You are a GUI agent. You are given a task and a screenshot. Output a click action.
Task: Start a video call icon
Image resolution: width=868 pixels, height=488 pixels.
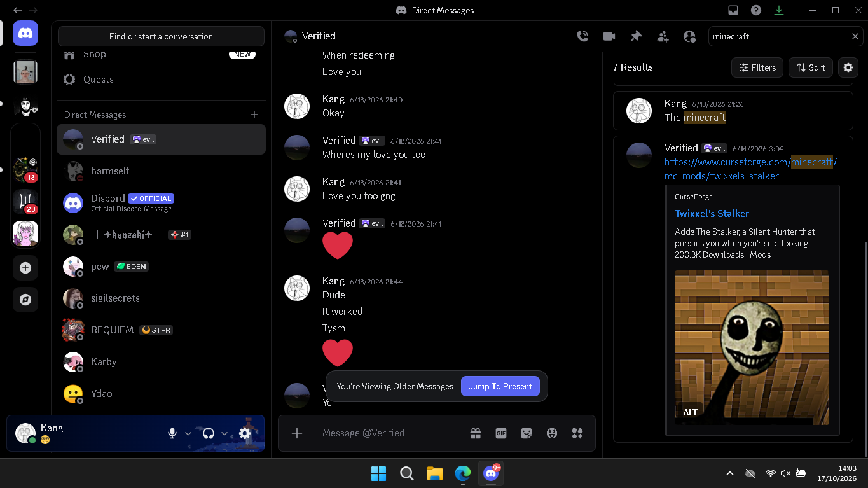click(609, 36)
